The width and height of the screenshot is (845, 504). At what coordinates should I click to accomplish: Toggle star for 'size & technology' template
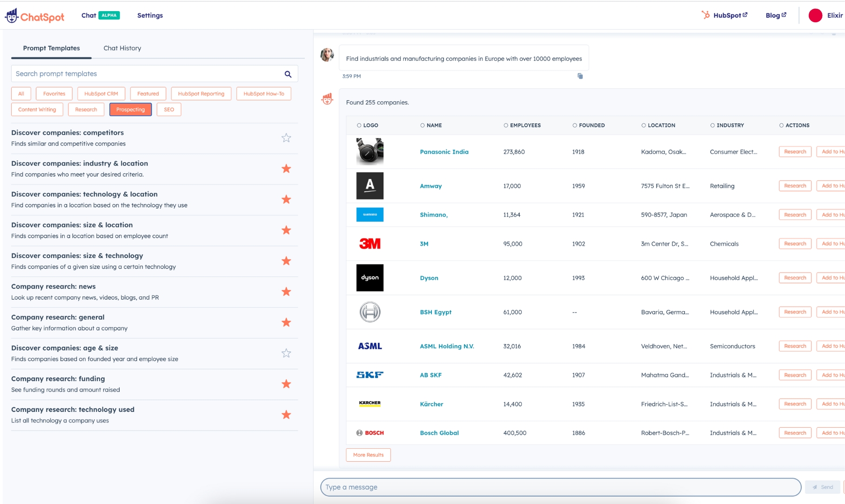coord(286,261)
